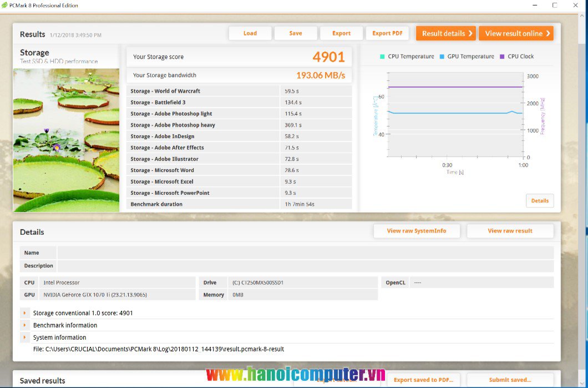Click the NVIDIA GeForce GTX 1070 Ti value
Viewport: 588px width, 388px height.
(95, 295)
